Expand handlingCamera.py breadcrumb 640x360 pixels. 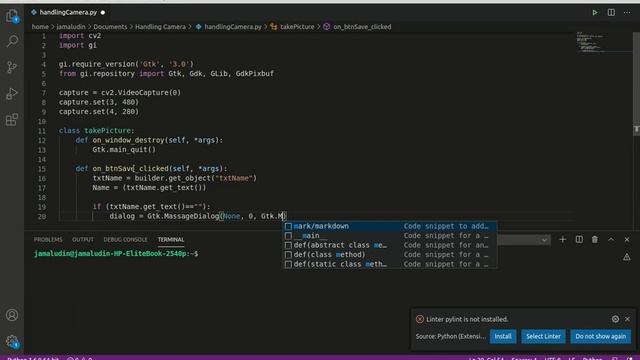[233, 27]
